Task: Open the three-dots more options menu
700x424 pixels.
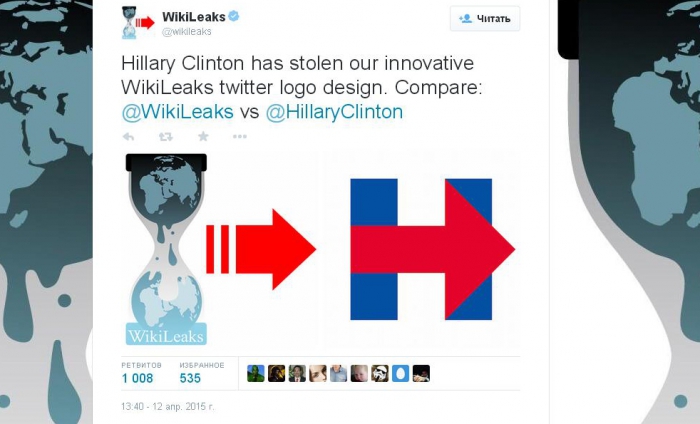Action: (240, 137)
